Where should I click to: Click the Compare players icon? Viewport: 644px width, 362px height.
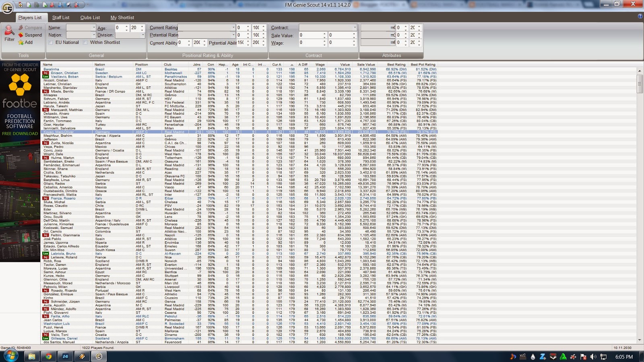21,28
